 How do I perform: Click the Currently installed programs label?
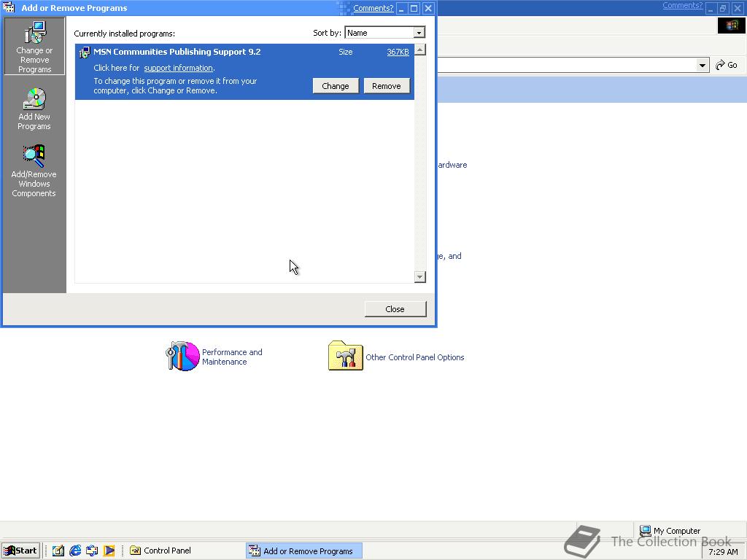124,34
